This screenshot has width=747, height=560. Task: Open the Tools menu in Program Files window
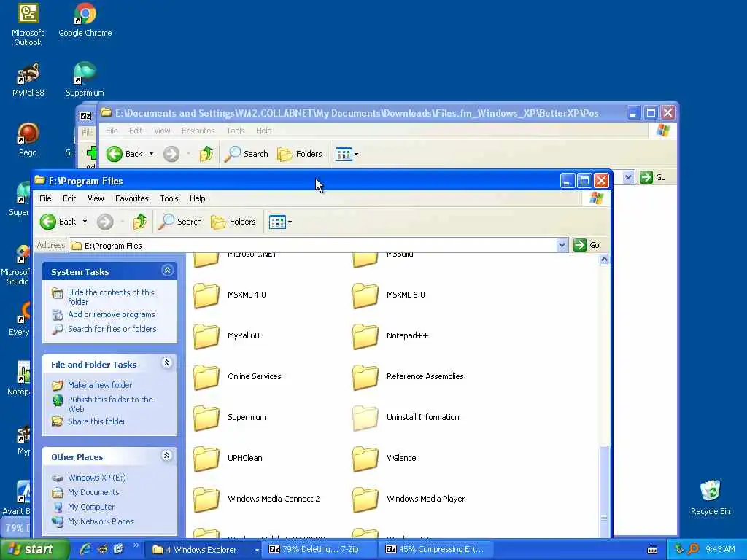[169, 198]
